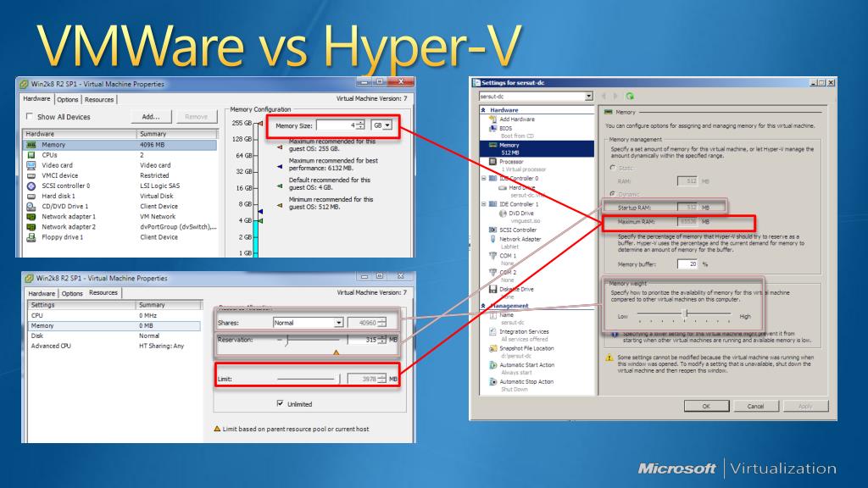Collapse the IDE Controller 1 tree node
Image resolution: width=868 pixels, height=488 pixels.
point(483,204)
